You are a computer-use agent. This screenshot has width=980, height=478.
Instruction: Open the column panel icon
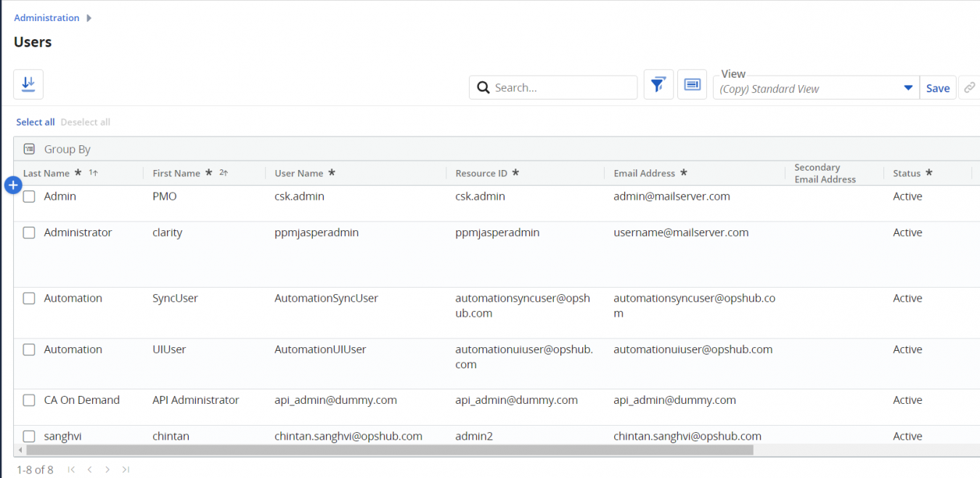[x=692, y=85]
